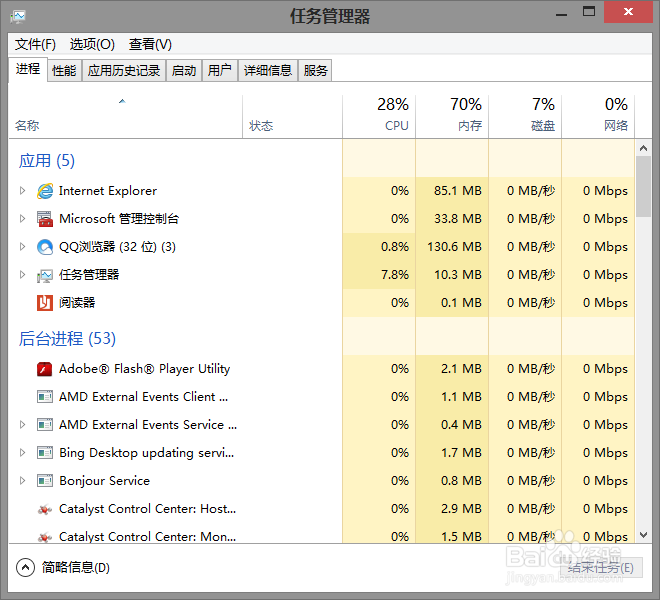
Task: Click the Bonjour Service icon
Action: [45, 480]
